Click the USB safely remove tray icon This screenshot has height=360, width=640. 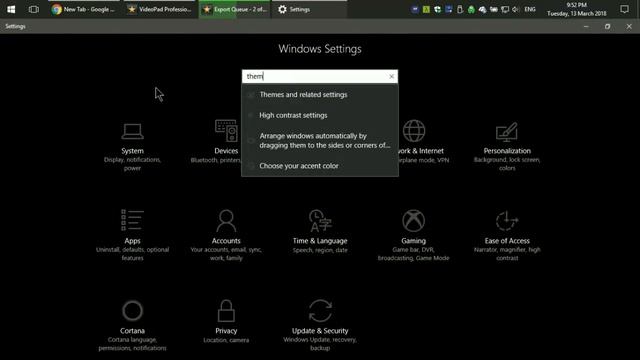(x=460, y=9)
